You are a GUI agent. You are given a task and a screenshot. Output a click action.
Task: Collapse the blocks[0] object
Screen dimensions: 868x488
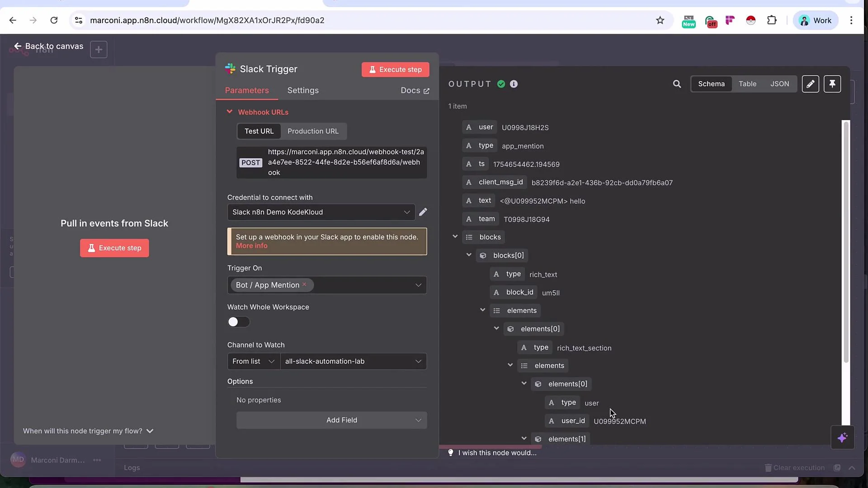point(469,255)
